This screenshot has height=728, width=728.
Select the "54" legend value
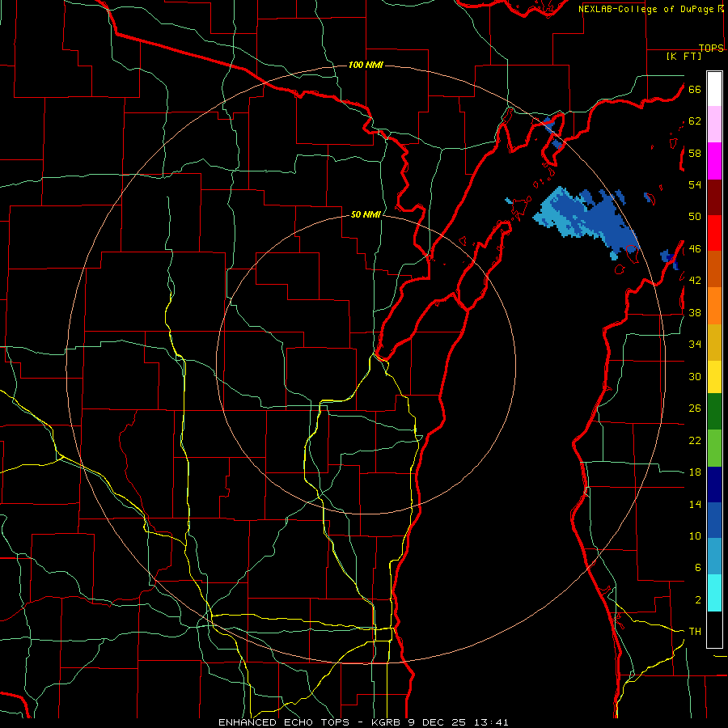point(695,184)
